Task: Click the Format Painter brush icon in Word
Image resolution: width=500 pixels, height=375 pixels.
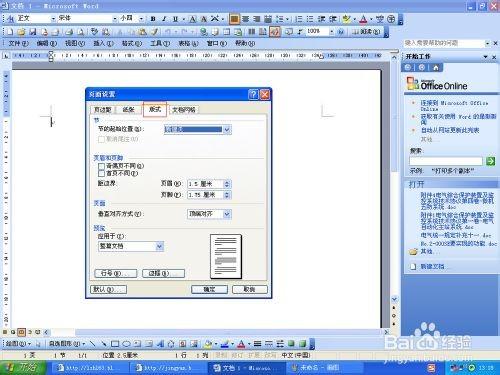Action: tap(154, 32)
